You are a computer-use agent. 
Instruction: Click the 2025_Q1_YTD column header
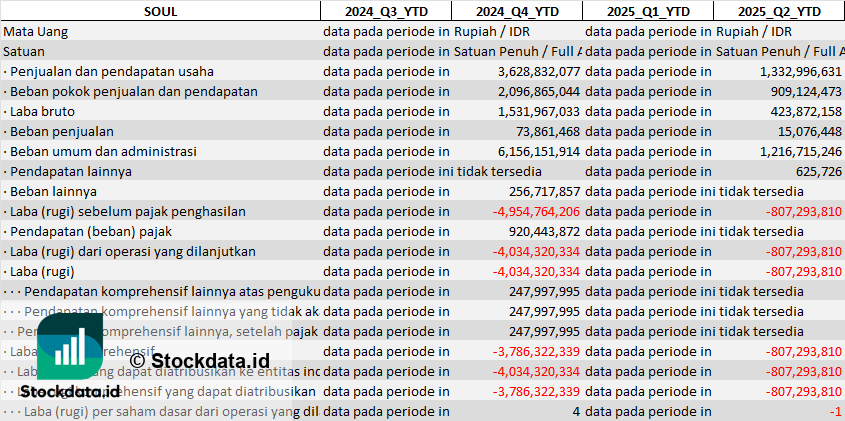pos(648,11)
